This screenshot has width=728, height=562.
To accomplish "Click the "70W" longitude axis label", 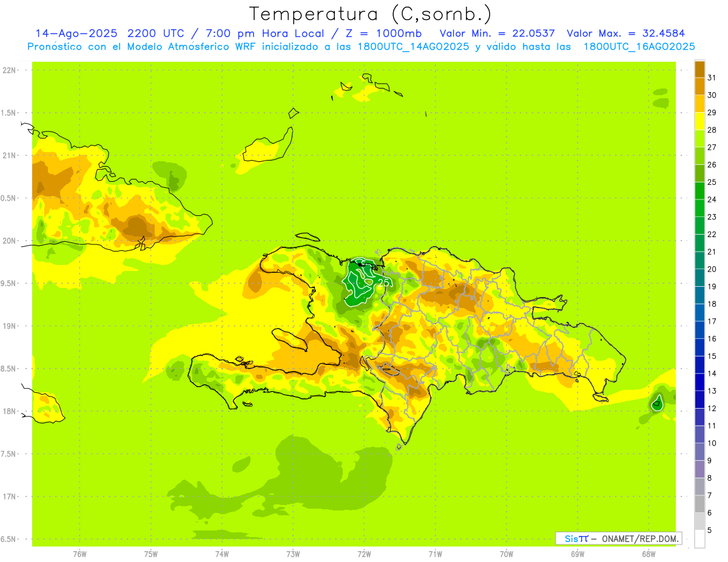I will [507, 554].
